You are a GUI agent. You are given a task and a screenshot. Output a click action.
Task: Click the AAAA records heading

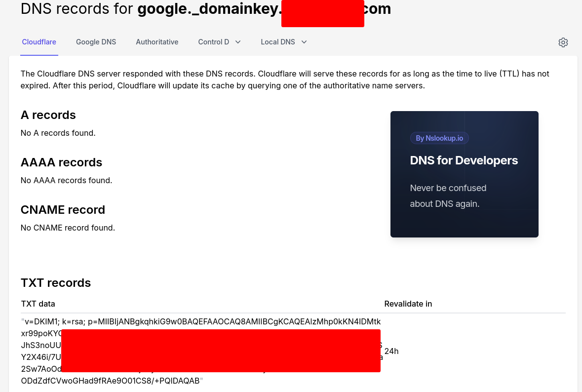(x=61, y=162)
